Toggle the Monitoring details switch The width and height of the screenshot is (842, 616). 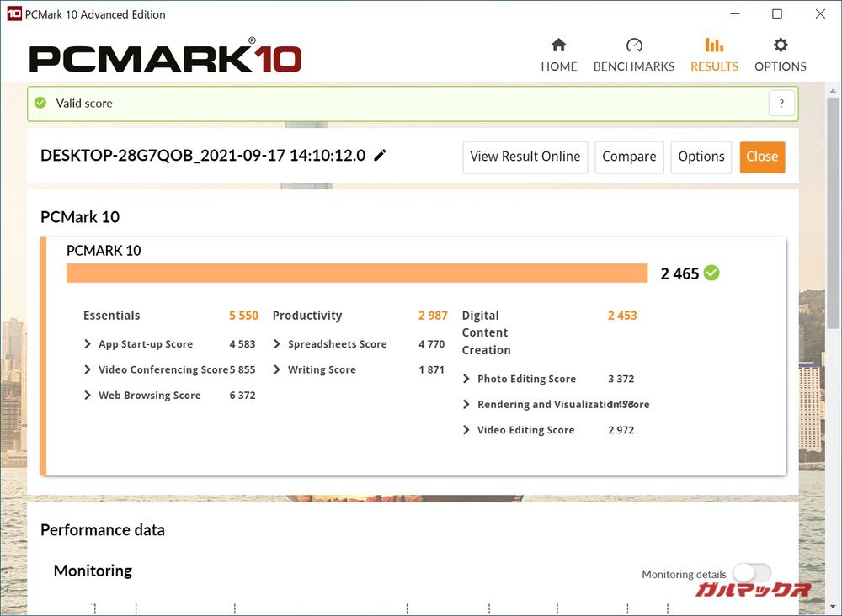[751, 574]
